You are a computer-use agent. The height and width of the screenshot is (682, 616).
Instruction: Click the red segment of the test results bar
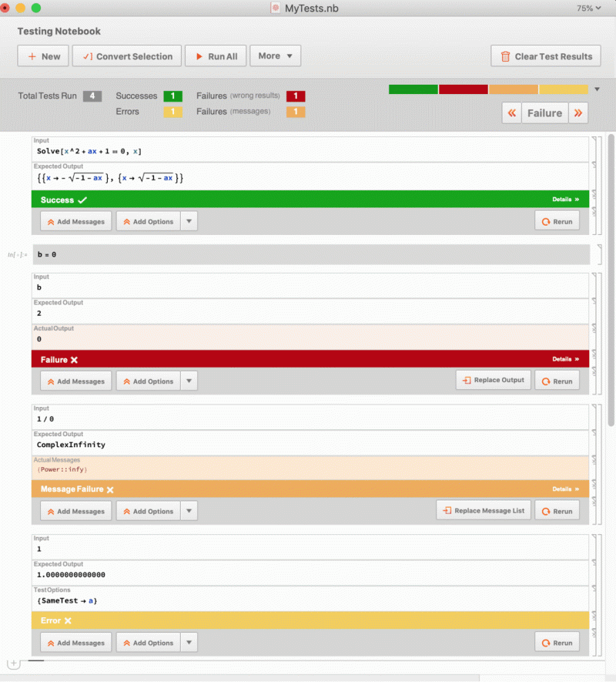(462, 89)
